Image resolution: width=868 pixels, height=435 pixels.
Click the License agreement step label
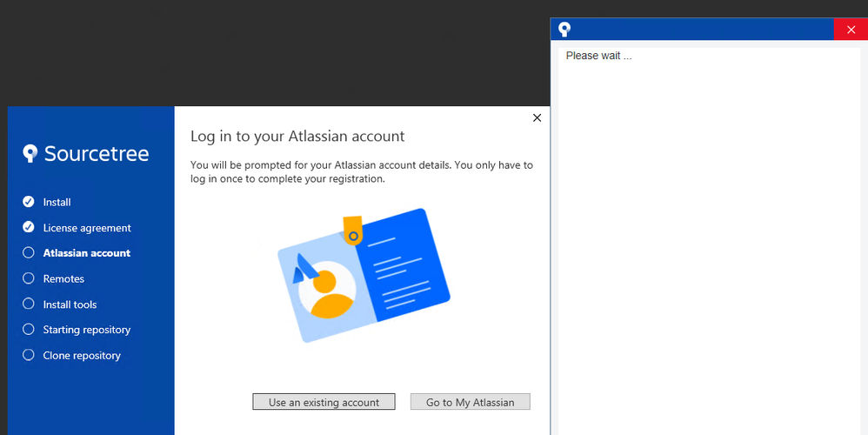[87, 227]
